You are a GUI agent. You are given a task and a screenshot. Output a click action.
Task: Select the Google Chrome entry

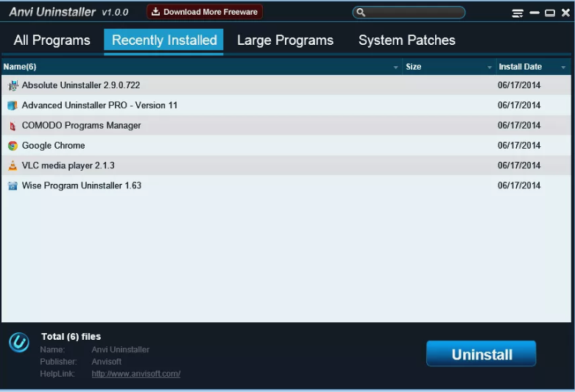point(286,146)
